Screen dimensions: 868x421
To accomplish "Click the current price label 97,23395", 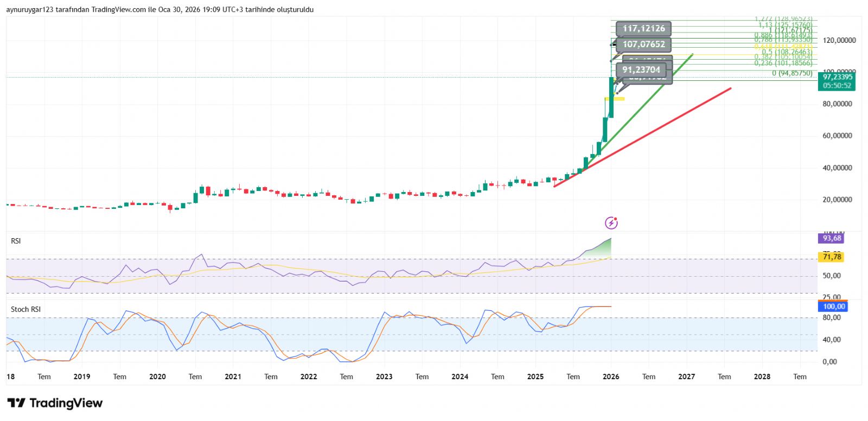I will pyautogui.click(x=837, y=78).
